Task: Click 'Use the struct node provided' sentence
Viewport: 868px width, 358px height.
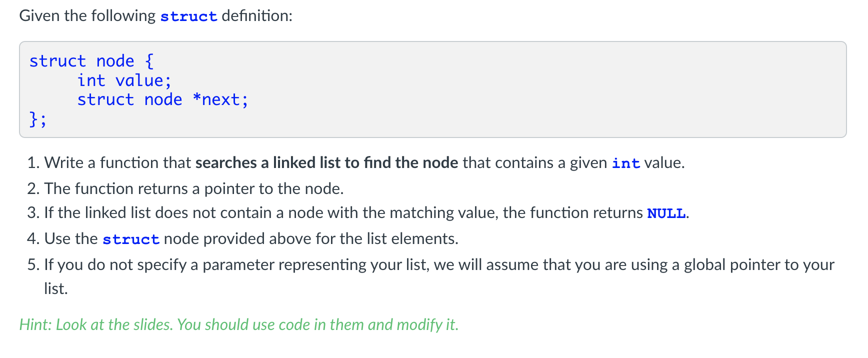Action: coord(251,239)
